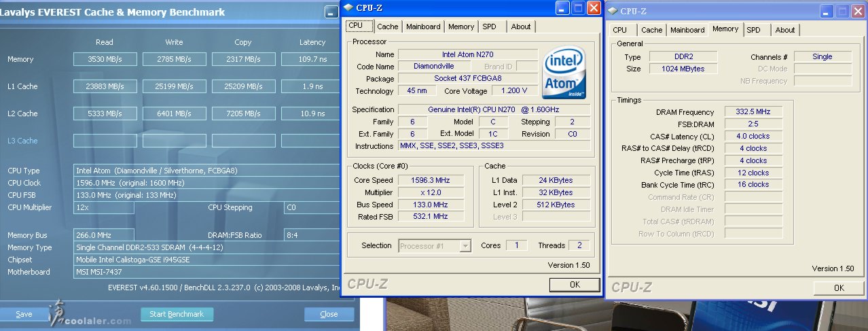Click Channels # Single field
The width and height of the screenshot is (868, 331).
coord(822,56)
